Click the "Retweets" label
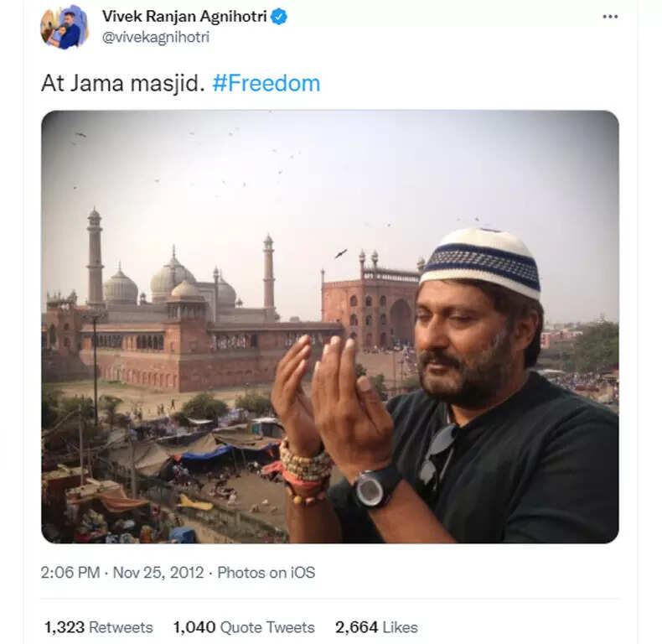The width and height of the screenshot is (662, 644). tap(121, 627)
